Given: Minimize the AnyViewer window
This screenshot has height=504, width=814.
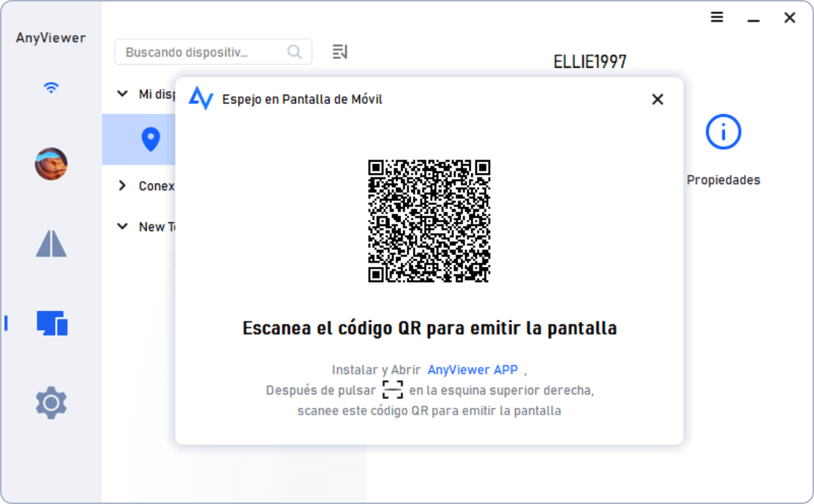Looking at the screenshot, I should click(x=754, y=17).
